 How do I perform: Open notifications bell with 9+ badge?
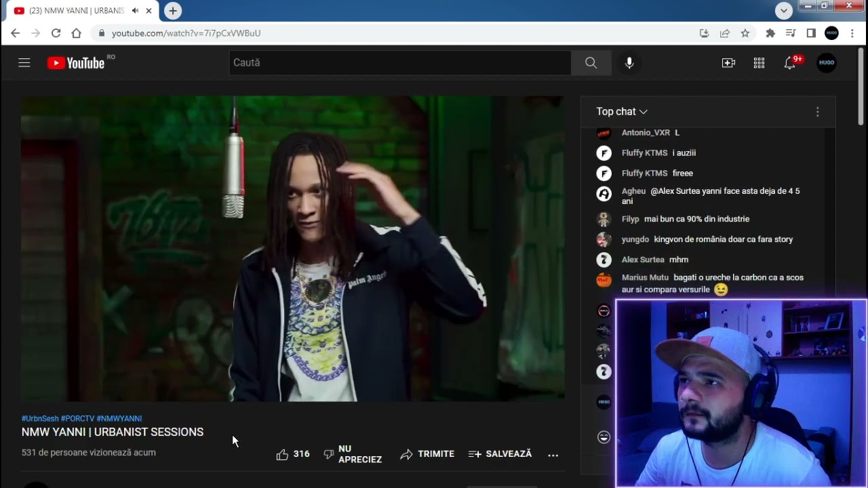pos(790,63)
